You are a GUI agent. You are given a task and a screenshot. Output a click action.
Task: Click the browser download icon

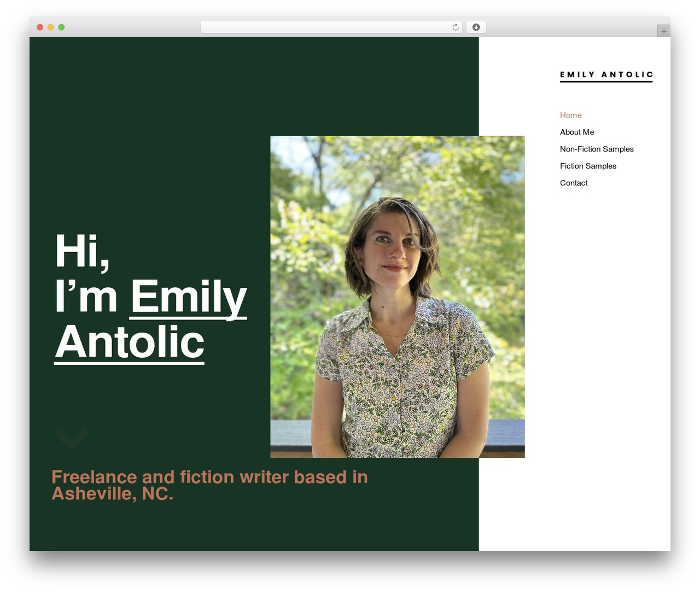click(x=476, y=27)
